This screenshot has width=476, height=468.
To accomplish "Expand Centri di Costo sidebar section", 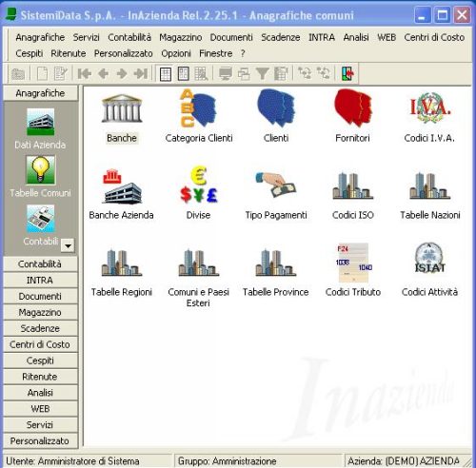I will tap(40, 344).
